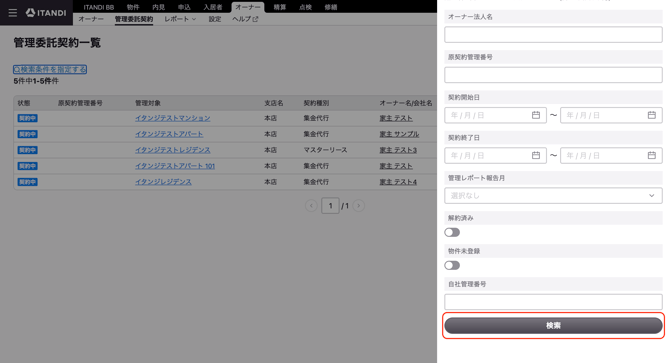Click the 支店名 column header
670x363 pixels.
point(273,103)
